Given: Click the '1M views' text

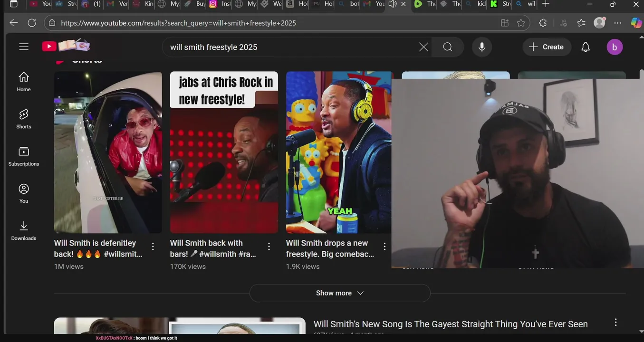Looking at the screenshot, I should pos(69,266).
